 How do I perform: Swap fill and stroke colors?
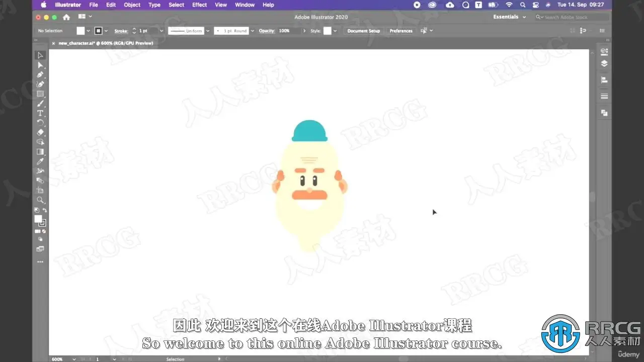tap(45, 210)
